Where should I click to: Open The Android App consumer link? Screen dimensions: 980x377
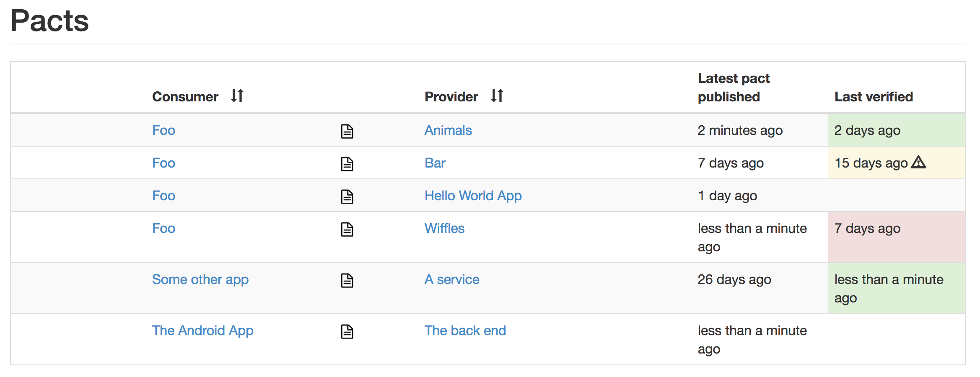click(x=202, y=331)
